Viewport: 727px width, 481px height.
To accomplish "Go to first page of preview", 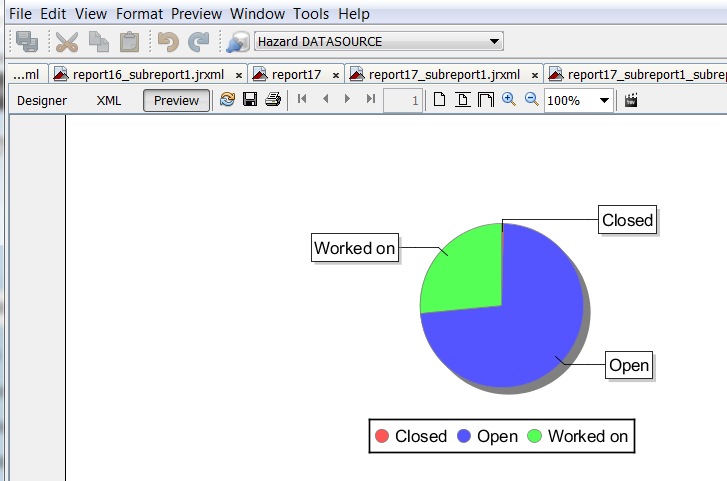I will click(x=302, y=99).
